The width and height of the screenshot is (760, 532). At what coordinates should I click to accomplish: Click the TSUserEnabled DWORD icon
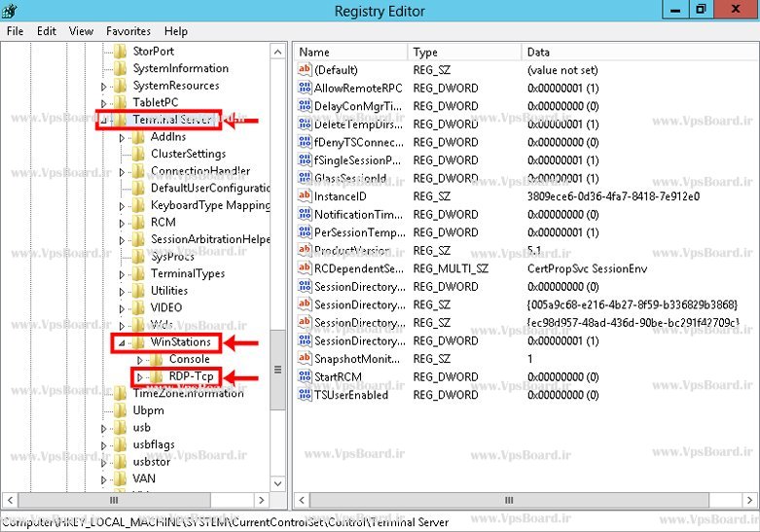(304, 395)
